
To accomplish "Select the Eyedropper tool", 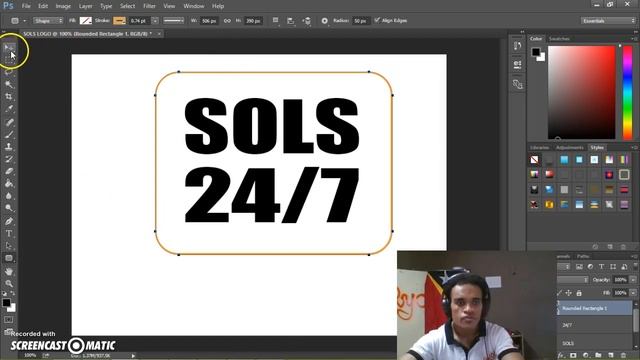I will pyautogui.click(x=9, y=109).
